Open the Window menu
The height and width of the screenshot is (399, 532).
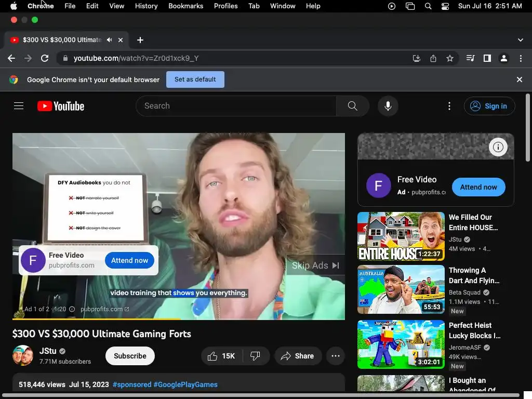coord(283,6)
